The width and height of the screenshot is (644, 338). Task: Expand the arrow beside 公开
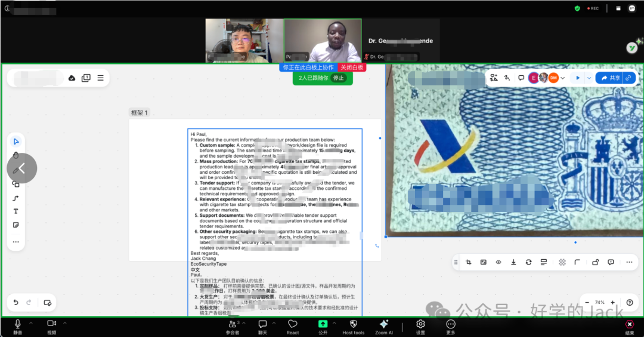point(334,323)
